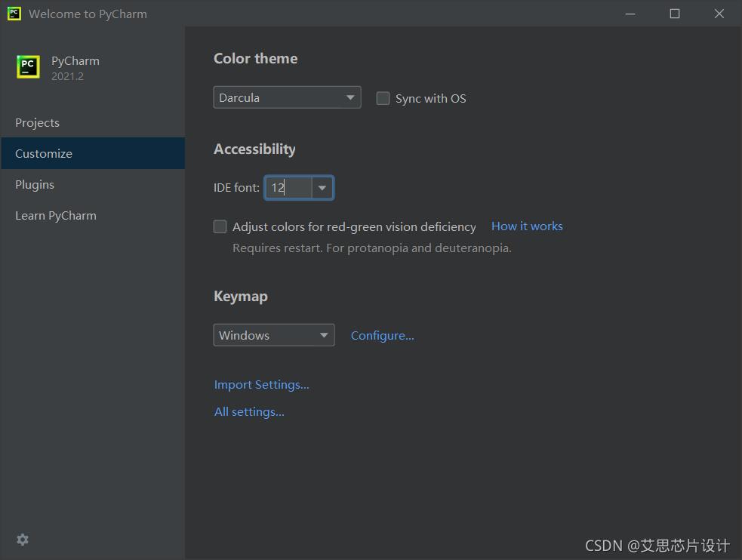Image resolution: width=742 pixels, height=560 pixels.
Task: Maximize the Welcome to PyCharm window
Action: (x=675, y=14)
